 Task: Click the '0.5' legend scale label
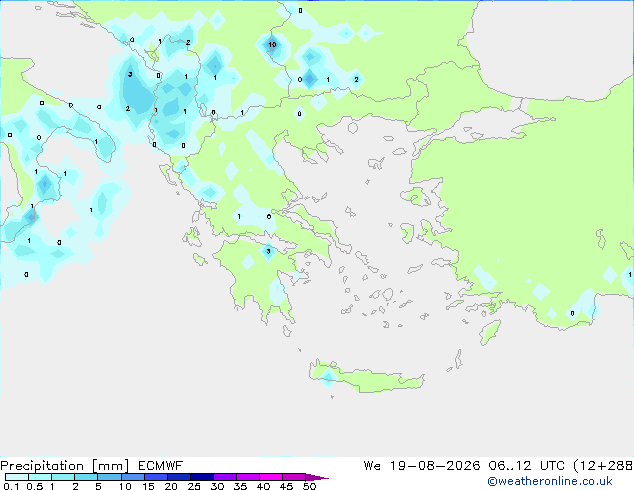[x=35, y=486]
